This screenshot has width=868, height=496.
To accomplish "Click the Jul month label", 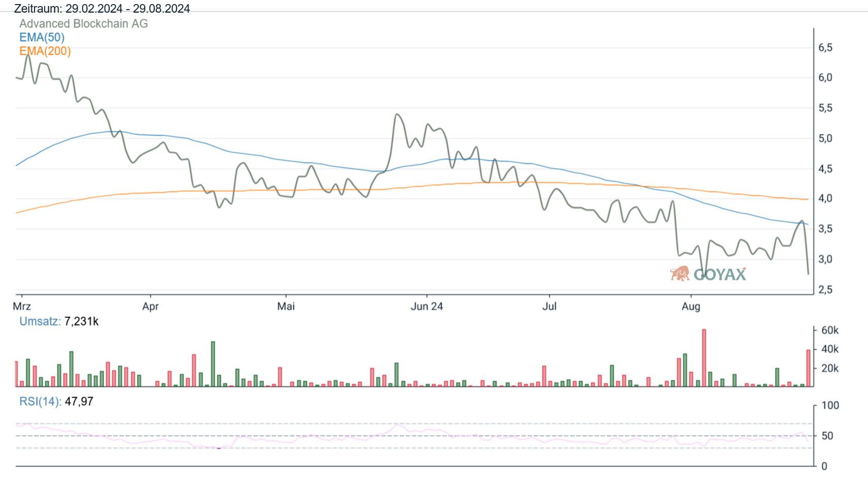I will (x=549, y=306).
